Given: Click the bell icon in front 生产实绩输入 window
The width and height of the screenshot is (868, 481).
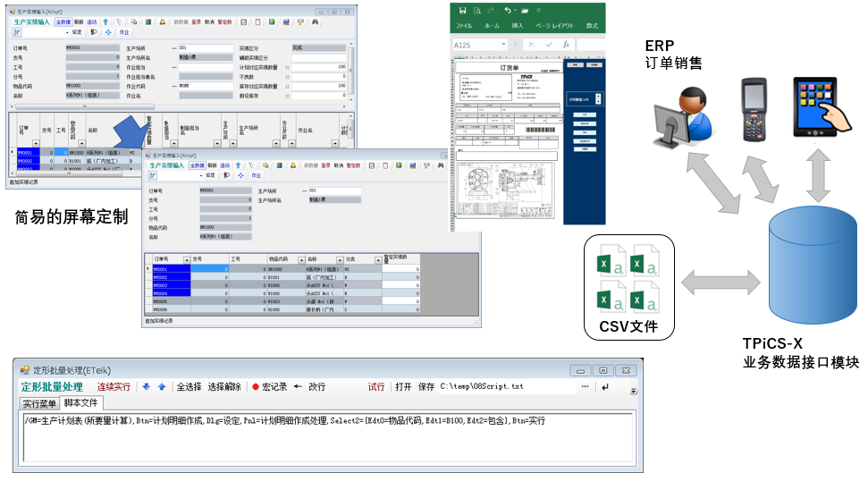Looking at the screenshot, I should (x=293, y=165).
